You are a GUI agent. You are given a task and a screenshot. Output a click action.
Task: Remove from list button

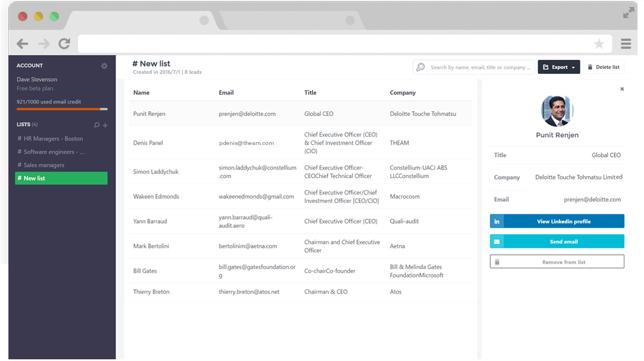coord(557,262)
